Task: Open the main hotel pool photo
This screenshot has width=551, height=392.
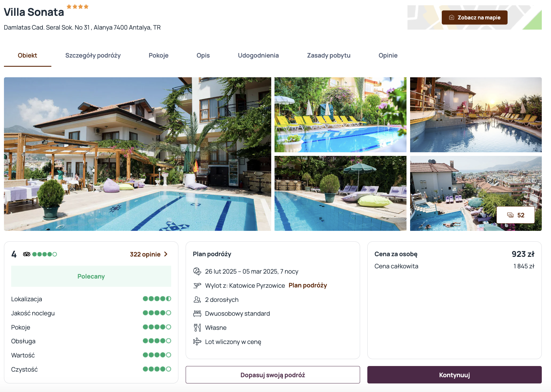Action: point(138,154)
